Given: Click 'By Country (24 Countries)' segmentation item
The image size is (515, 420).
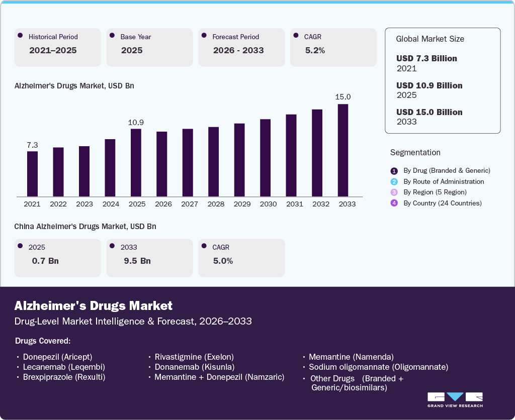Looking at the screenshot, I should tap(443, 203).
